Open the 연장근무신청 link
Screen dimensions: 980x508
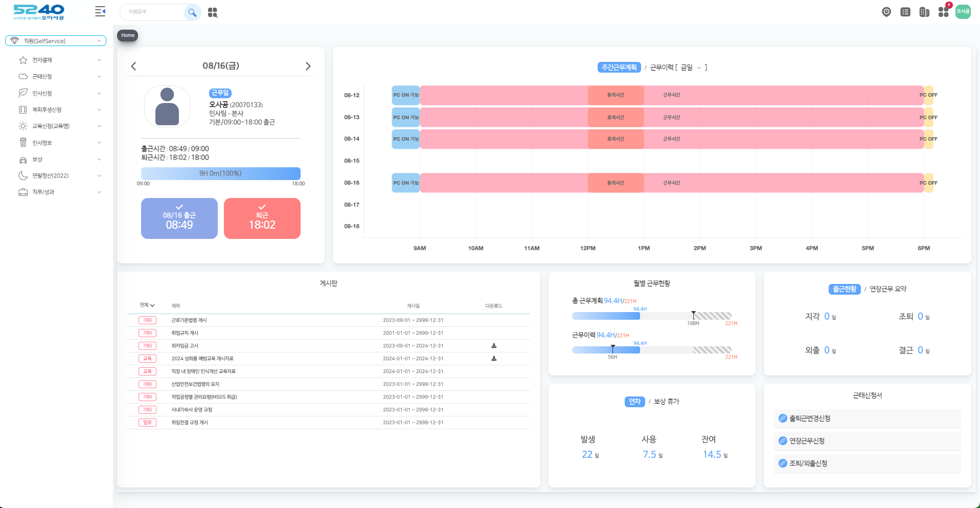(x=807, y=441)
